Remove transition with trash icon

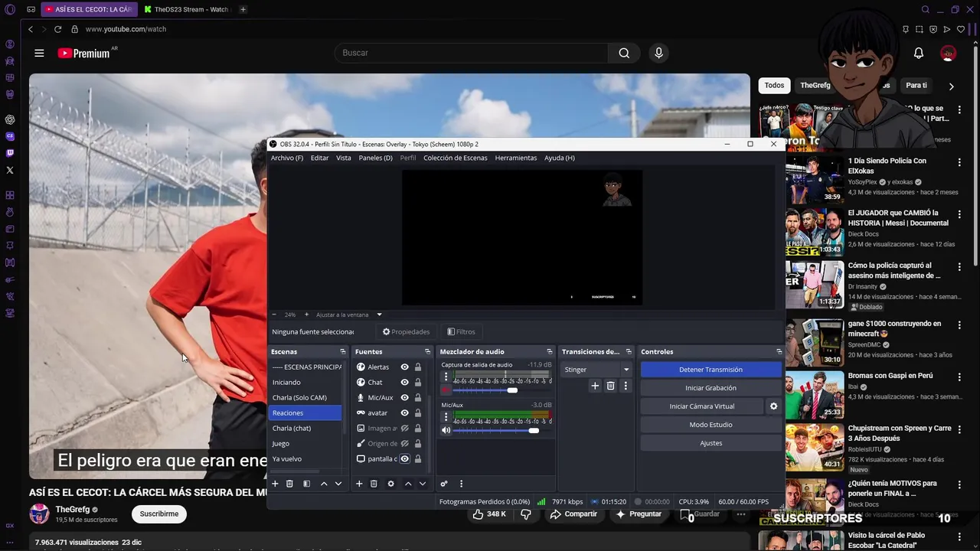610,386
